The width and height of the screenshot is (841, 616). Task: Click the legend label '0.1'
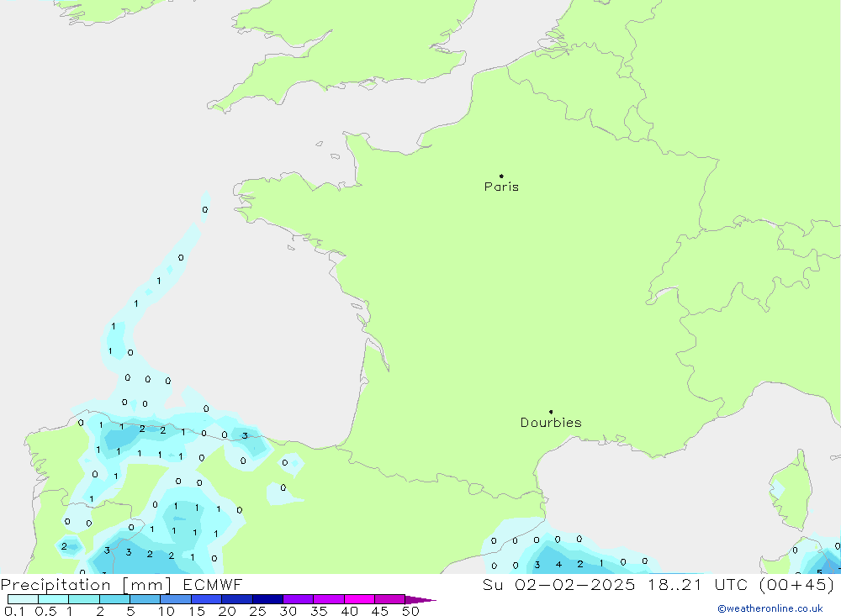point(14,611)
